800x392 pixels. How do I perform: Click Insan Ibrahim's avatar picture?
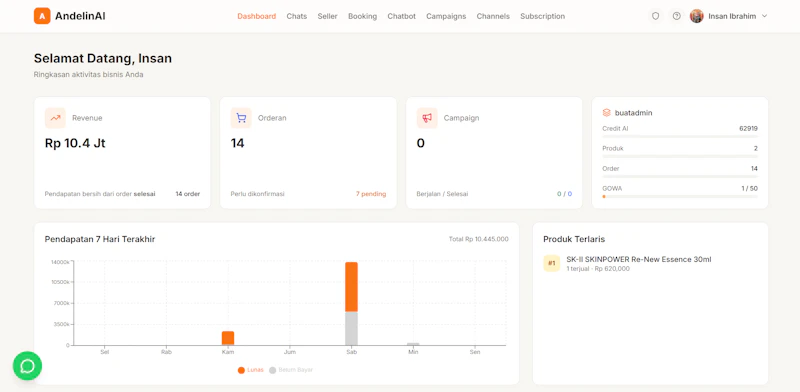696,16
